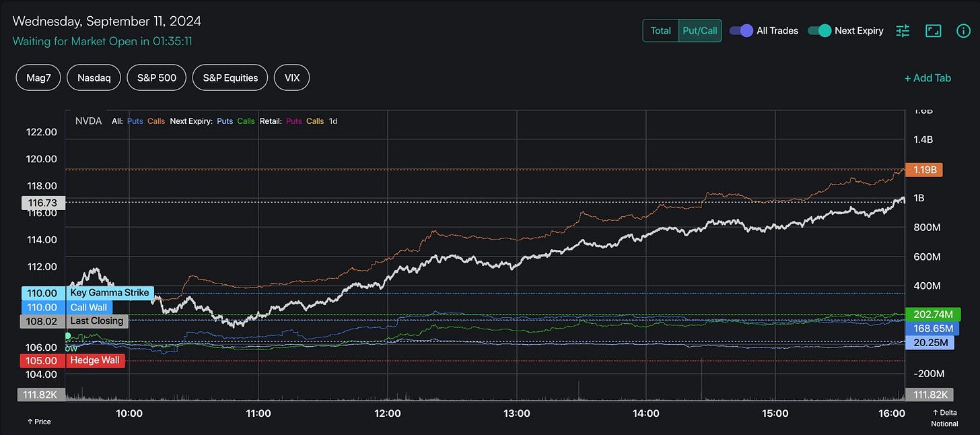Switch to the S&P 500 tab
The image size is (980, 435).
click(157, 77)
